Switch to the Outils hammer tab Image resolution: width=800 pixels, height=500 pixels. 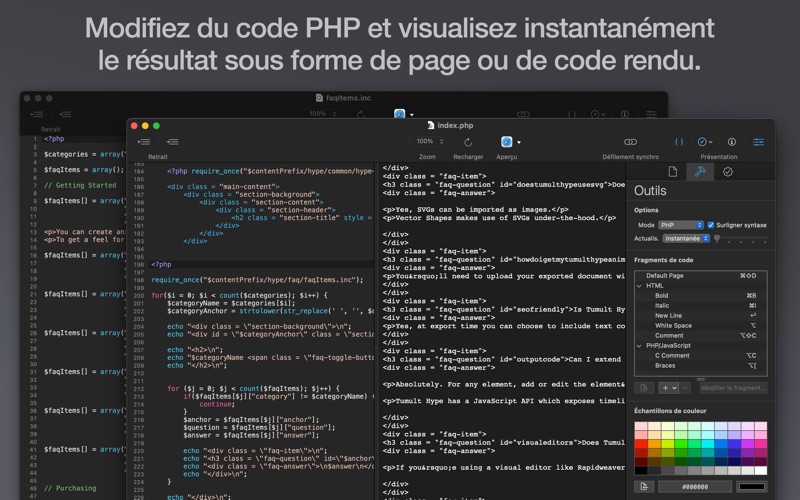[700, 171]
